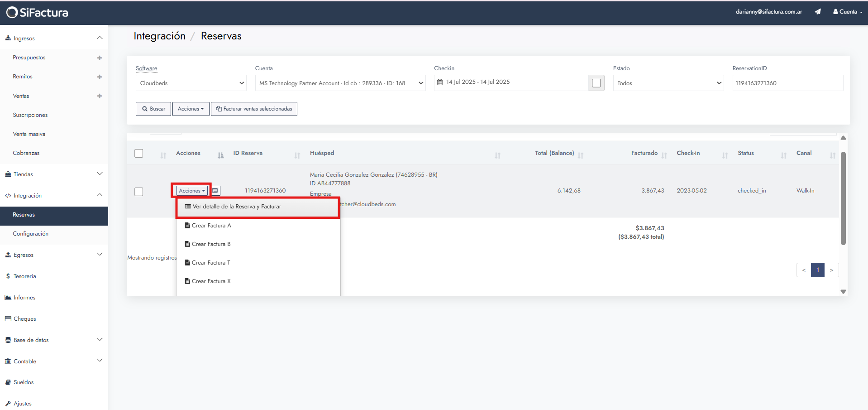
Task: Collapse the Ingresos sidebar section
Action: [x=100, y=38]
